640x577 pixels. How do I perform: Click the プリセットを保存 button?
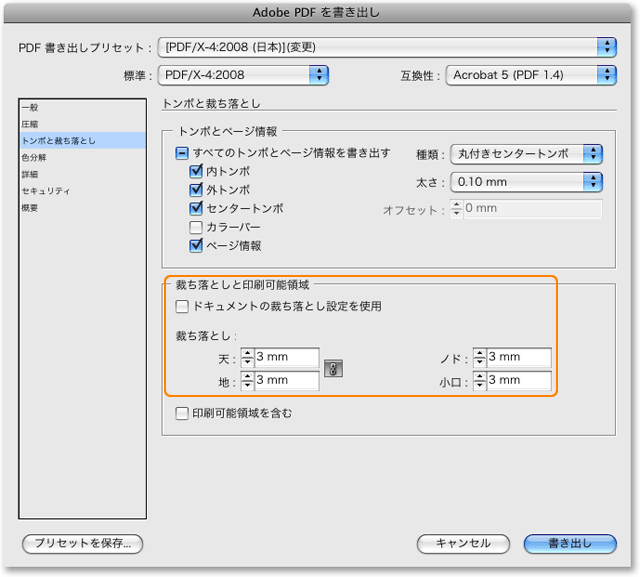[x=83, y=543]
